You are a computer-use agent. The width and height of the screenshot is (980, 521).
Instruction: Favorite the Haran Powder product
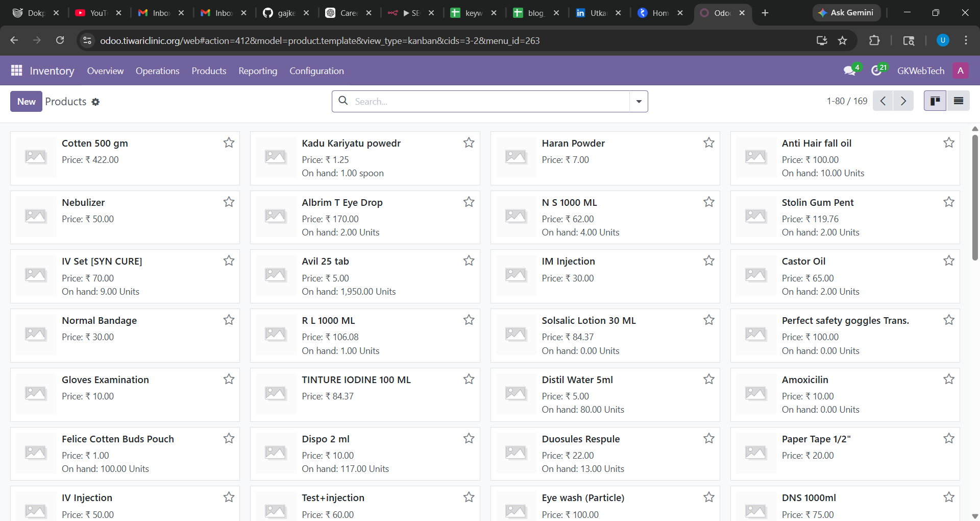708,143
